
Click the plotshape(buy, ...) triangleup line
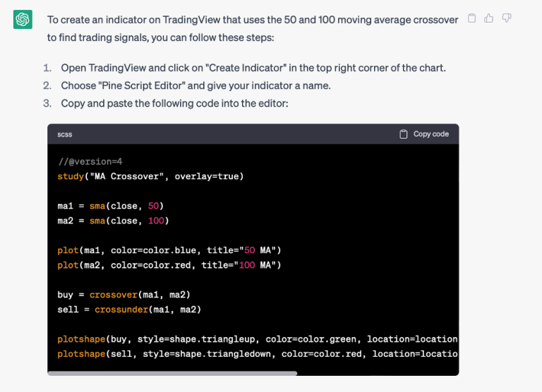pos(257,339)
